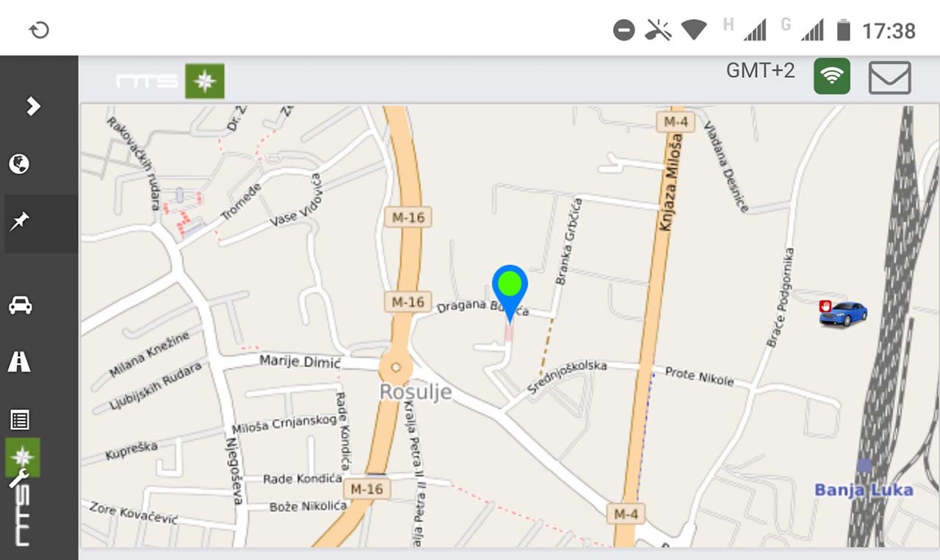
Task: Select the pushpin marker tool
Action: click(20, 222)
